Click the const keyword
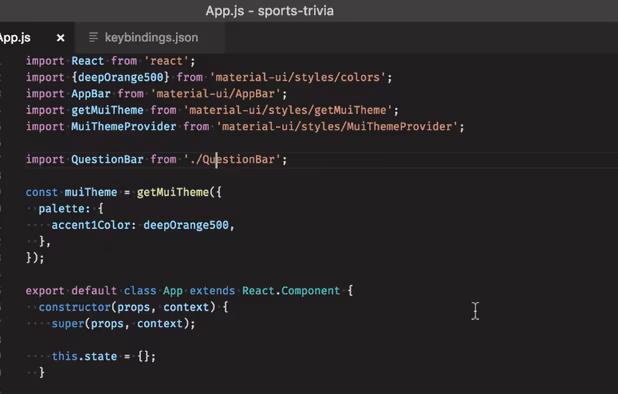 coord(41,192)
